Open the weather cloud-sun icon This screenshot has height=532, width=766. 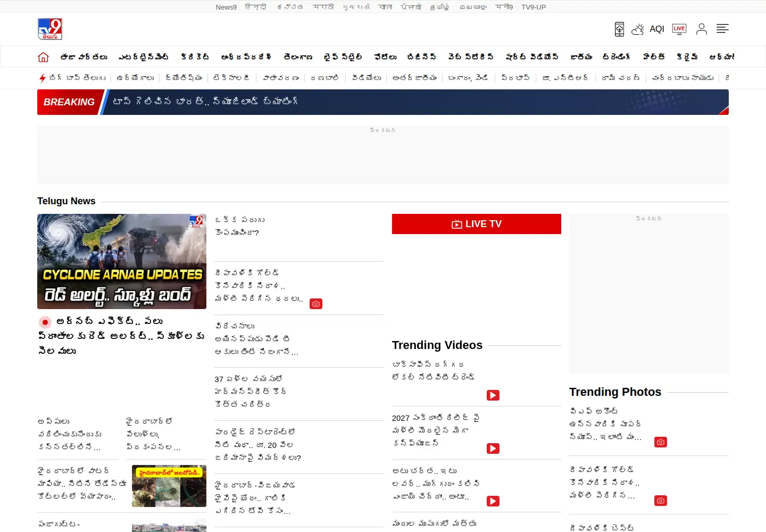coord(638,29)
